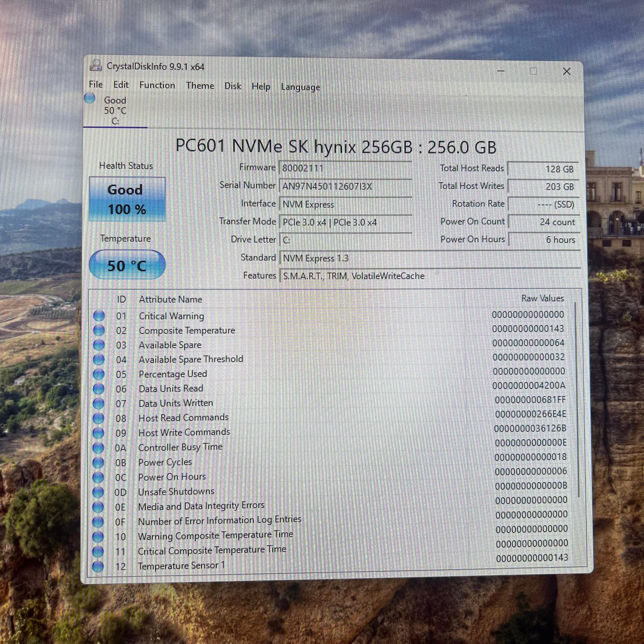Image resolution: width=644 pixels, height=644 pixels.
Task: Click the Power On Count value 24 count
Action: 544,222
